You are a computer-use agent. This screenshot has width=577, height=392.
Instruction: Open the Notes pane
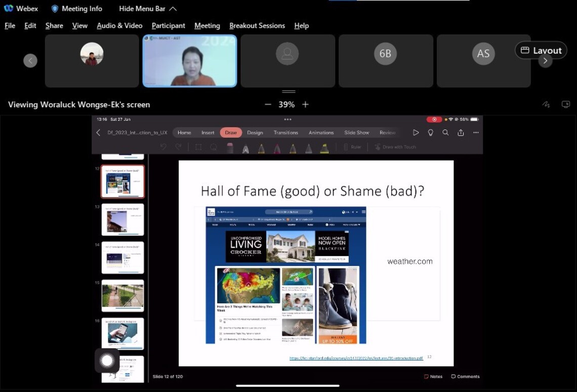click(433, 376)
